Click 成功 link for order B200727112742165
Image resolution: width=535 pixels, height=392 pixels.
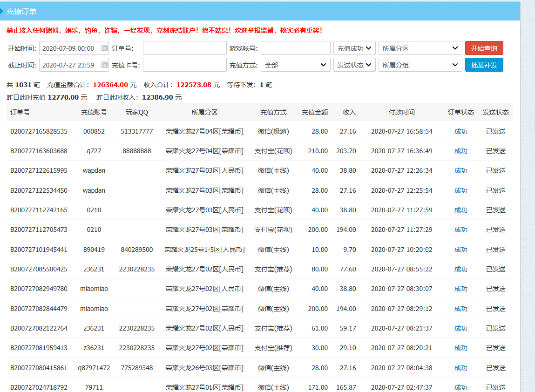coord(461,210)
